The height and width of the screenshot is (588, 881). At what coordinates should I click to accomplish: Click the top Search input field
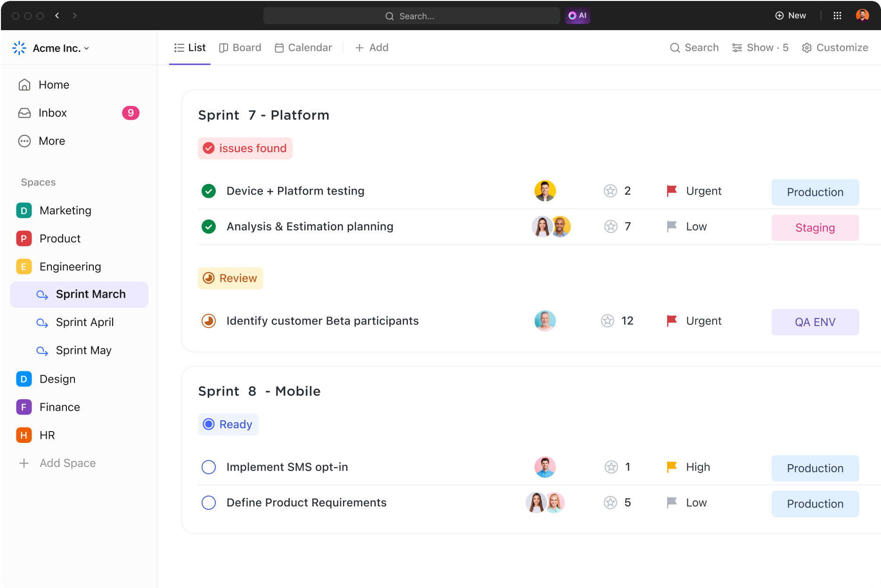coord(411,16)
